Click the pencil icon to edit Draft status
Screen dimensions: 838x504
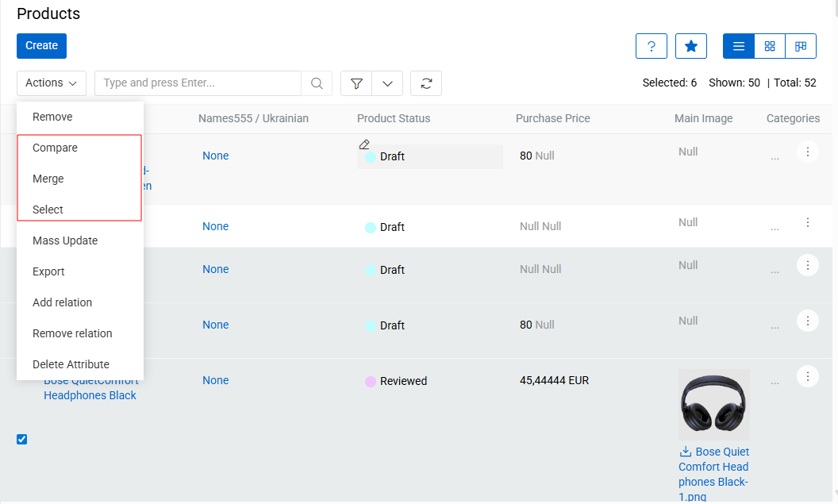(x=364, y=144)
